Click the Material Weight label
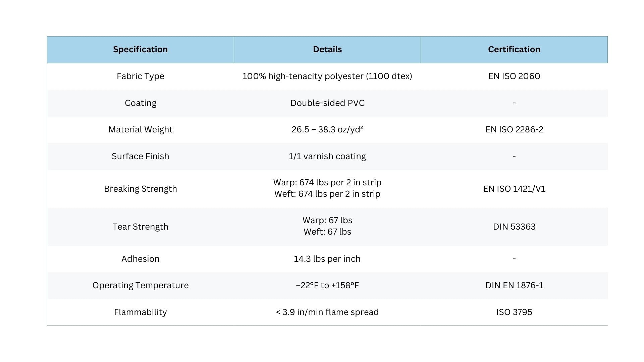 [x=140, y=130]
